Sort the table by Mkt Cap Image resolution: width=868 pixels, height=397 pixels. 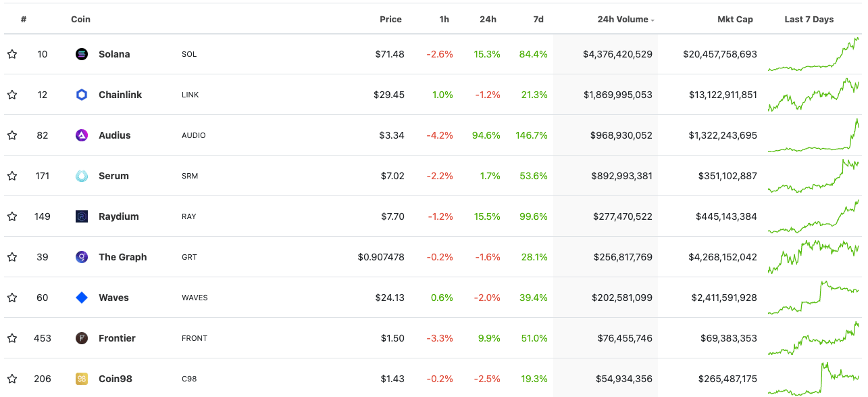[x=735, y=20]
